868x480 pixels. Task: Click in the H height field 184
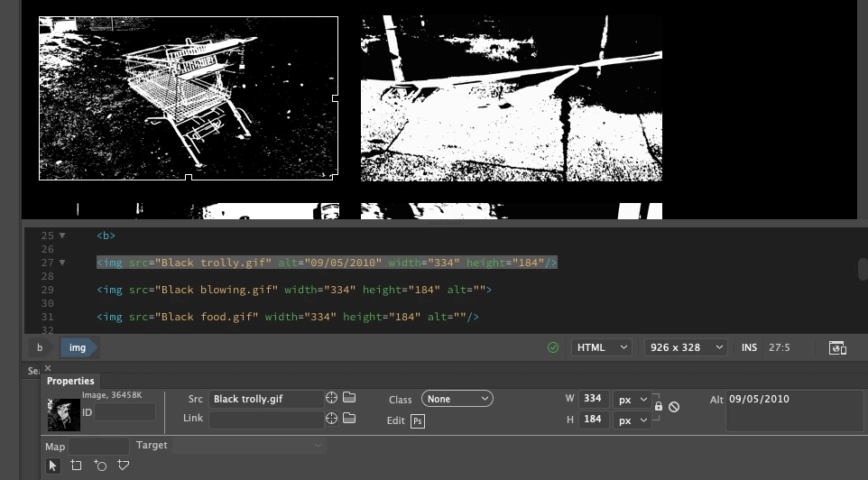pos(594,420)
